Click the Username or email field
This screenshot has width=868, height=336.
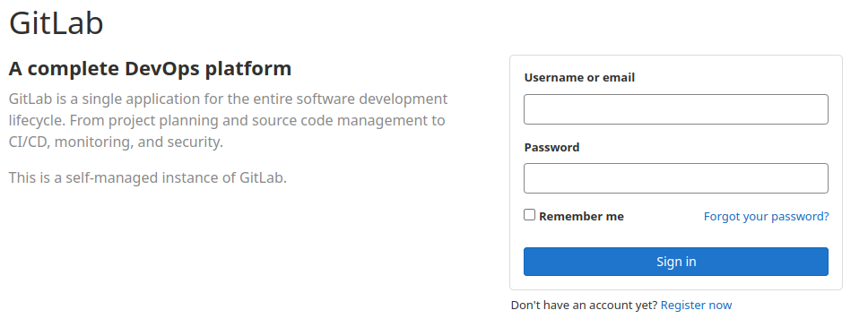pyautogui.click(x=676, y=109)
